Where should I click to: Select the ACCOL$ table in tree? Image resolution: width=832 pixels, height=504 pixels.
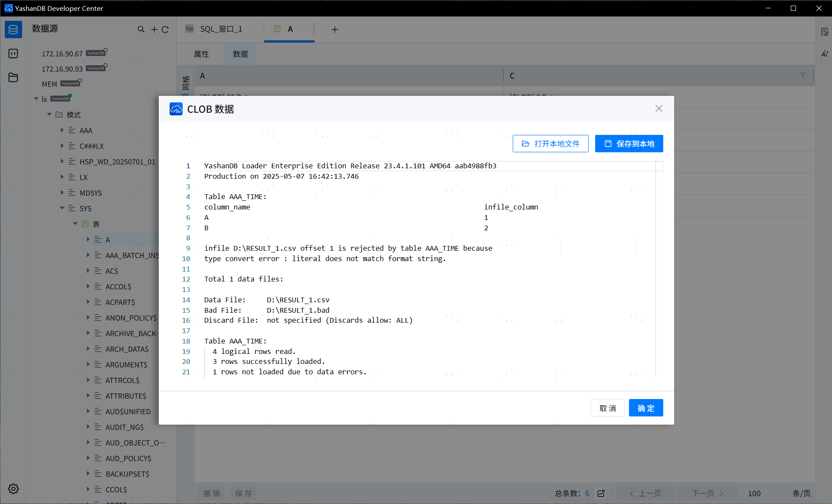pyautogui.click(x=118, y=287)
